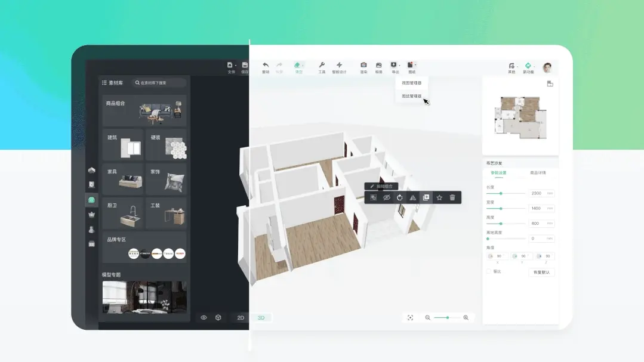The width and height of the screenshot is (644, 362).
Task: Click the house icon in left sidebar
Action: coord(91,170)
